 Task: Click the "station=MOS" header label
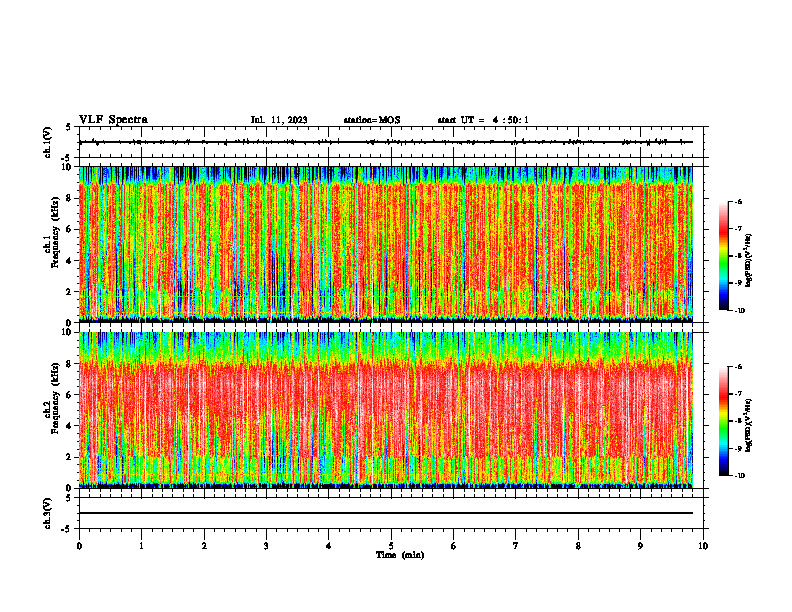tap(372, 120)
